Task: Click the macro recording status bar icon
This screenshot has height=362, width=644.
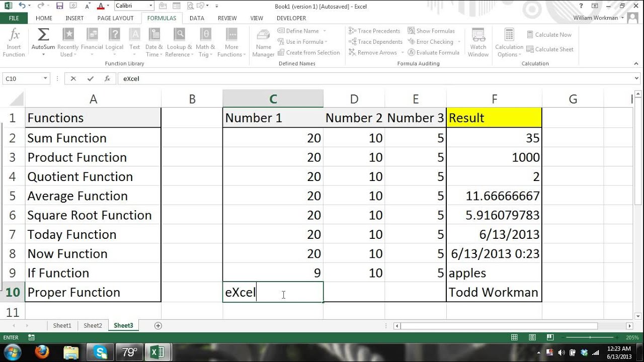Action: [31, 338]
